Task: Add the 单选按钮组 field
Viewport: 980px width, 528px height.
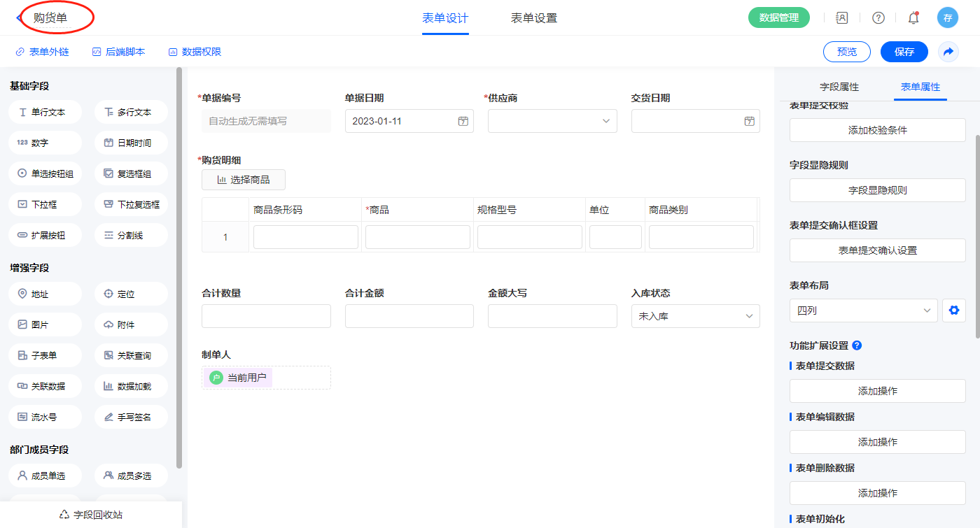Action: tap(45, 173)
